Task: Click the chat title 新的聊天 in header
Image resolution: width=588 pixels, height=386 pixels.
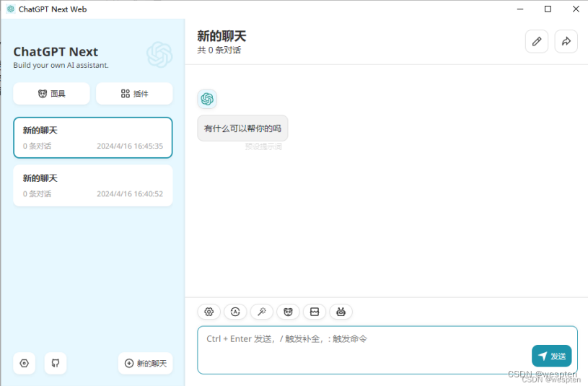Action: pos(221,36)
